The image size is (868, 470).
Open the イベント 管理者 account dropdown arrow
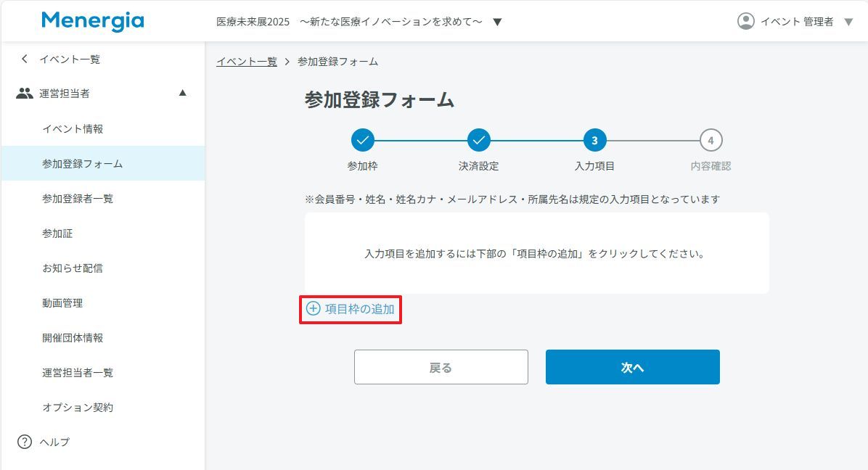848,22
